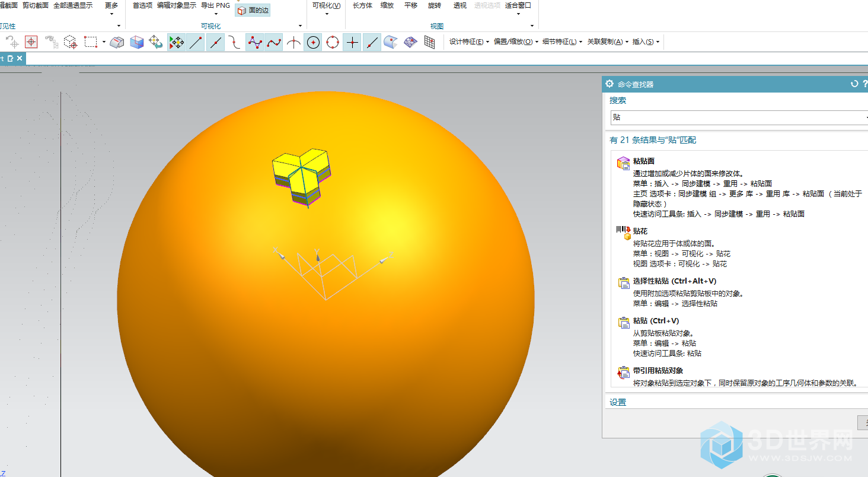Screen dimensions: 868x477
Task: Click the Intersection snap icon
Action: pos(293,42)
